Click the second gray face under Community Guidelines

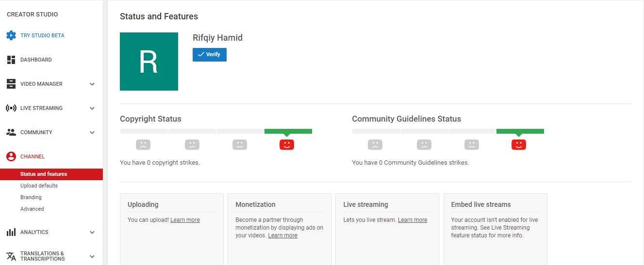(x=424, y=144)
